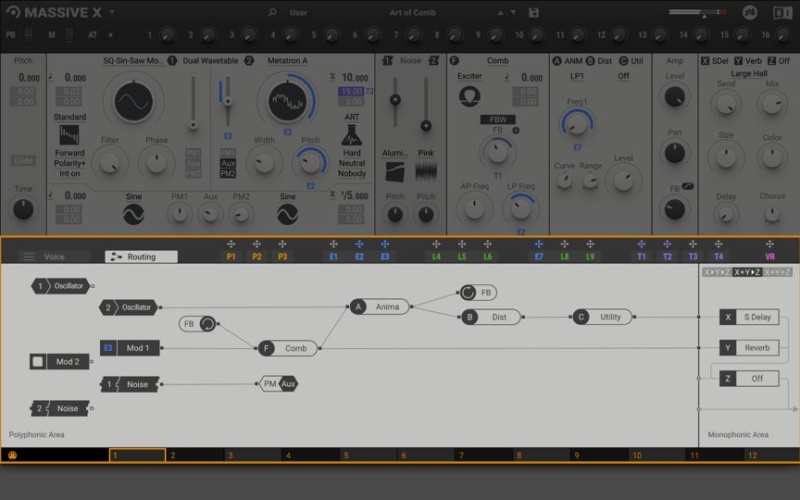This screenshot has width=800, height=500.
Task: Click the Massive X logo icon
Action: (x=13, y=12)
